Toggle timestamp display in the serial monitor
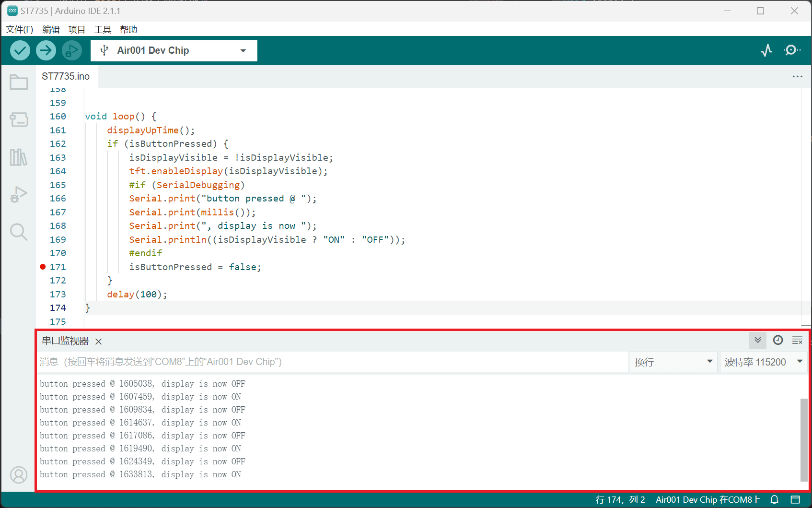 coord(778,340)
